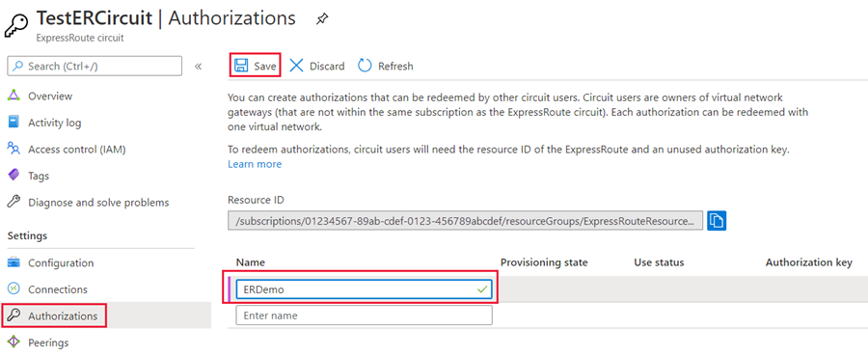Focus the Search (Ctrl+/) box
This screenshot has height=357, width=868.
(x=95, y=66)
